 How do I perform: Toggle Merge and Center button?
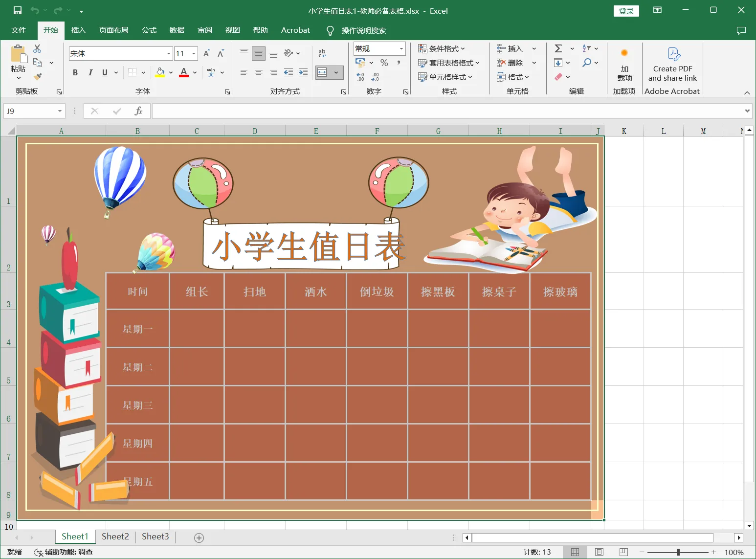[322, 72]
